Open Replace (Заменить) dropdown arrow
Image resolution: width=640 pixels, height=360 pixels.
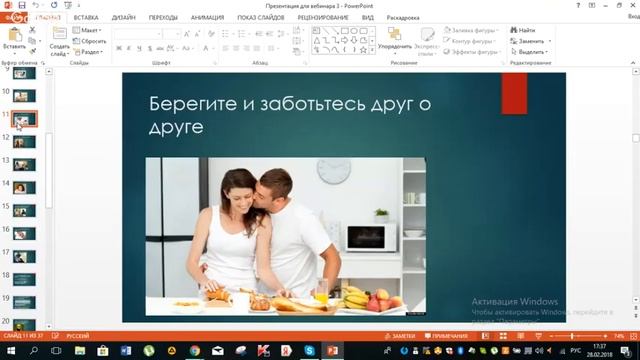pos(550,41)
